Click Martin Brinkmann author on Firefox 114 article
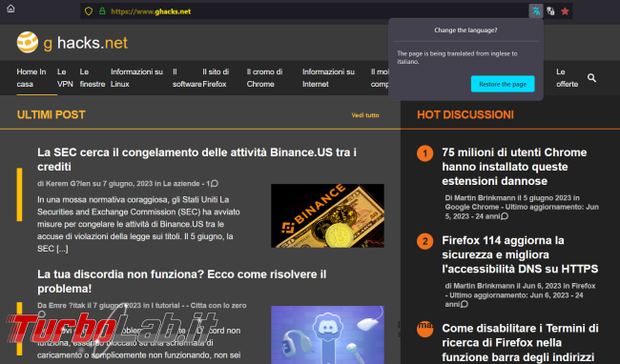The image size is (620, 364). click(x=484, y=286)
